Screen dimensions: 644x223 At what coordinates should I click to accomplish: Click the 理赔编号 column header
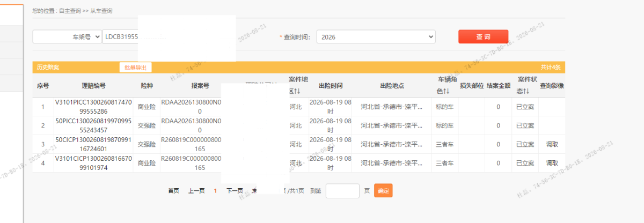click(93, 86)
